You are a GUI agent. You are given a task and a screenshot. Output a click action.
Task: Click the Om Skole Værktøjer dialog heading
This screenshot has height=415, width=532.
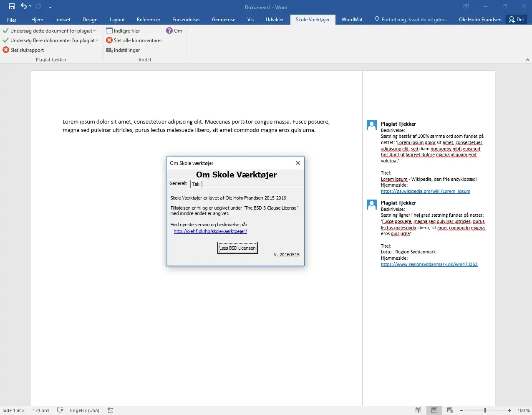point(236,175)
